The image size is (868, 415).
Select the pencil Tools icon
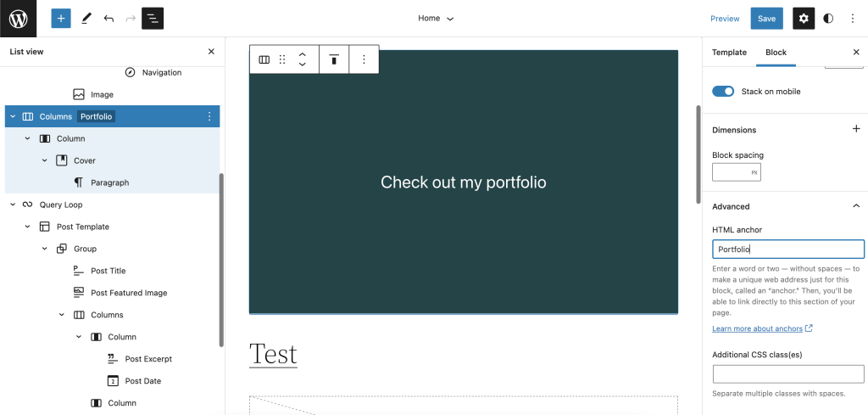pos(86,18)
